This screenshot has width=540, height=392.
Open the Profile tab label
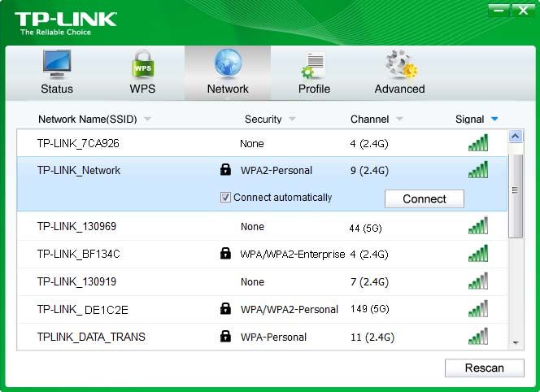(314, 89)
